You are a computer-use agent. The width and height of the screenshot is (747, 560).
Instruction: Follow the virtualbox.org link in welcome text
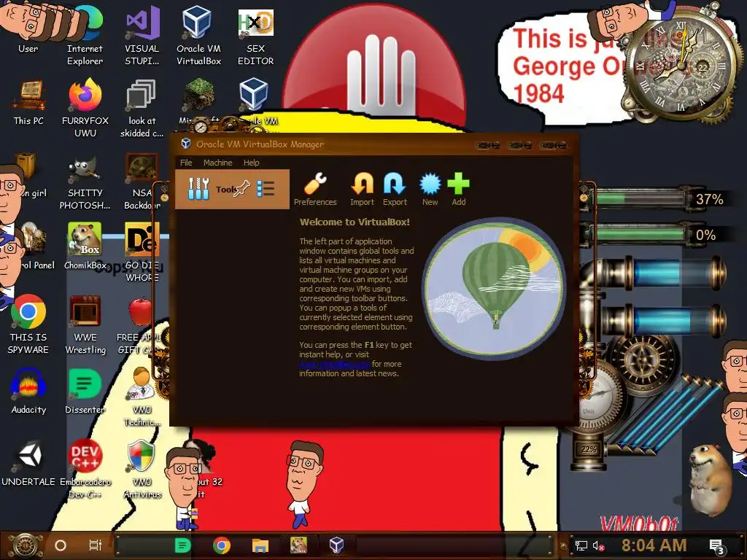(x=334, y=365)
